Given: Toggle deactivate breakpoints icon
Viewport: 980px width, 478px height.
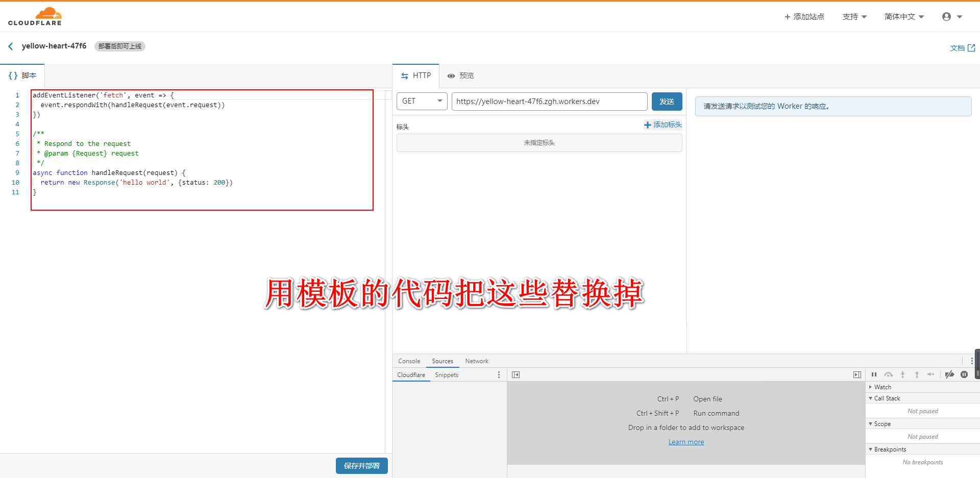Looking at the screenshot, I should pos(949,374).
